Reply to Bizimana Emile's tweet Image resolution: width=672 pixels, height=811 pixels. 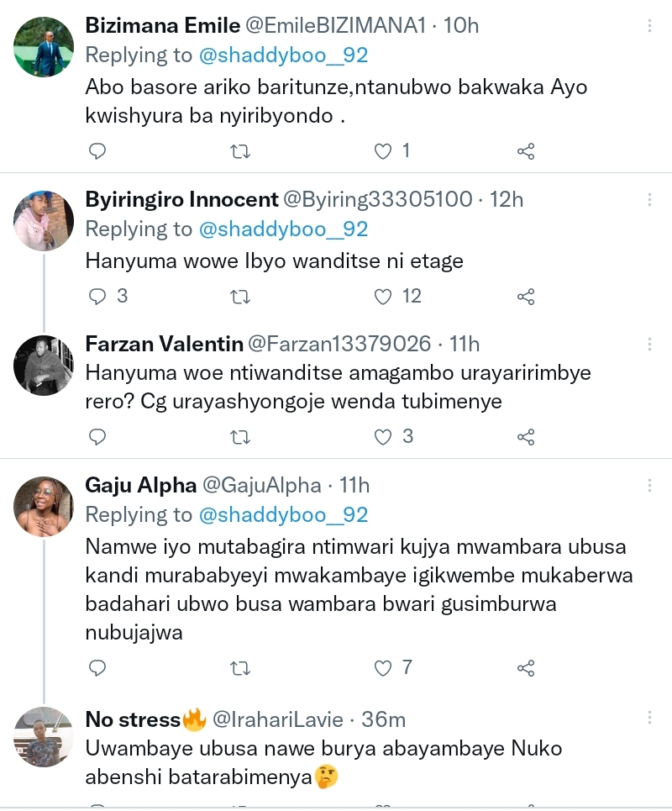click(x=97, y=151)
